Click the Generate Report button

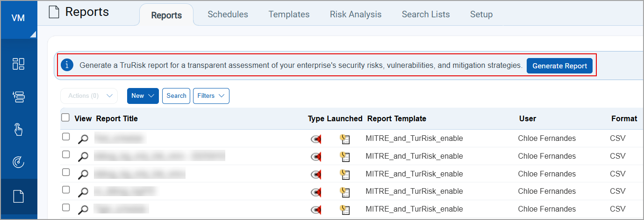tap(559, 66)
